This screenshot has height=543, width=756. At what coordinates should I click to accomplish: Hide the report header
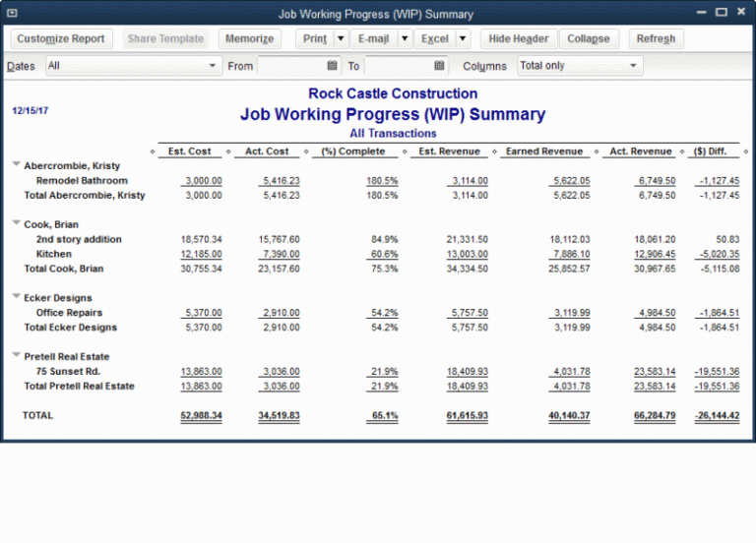(519, 38)
